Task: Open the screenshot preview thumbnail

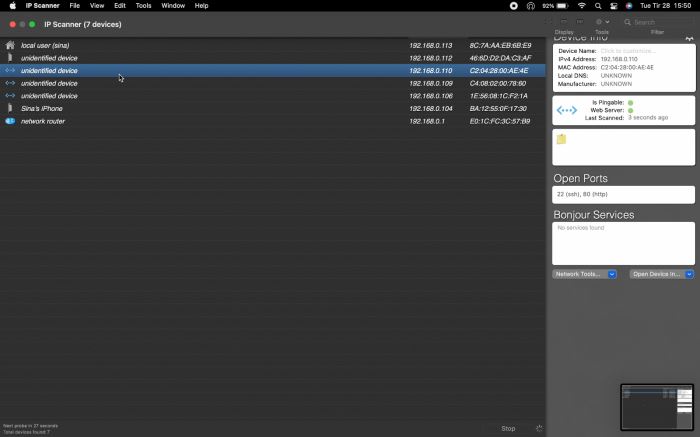Action: click(x=657, y=407)
